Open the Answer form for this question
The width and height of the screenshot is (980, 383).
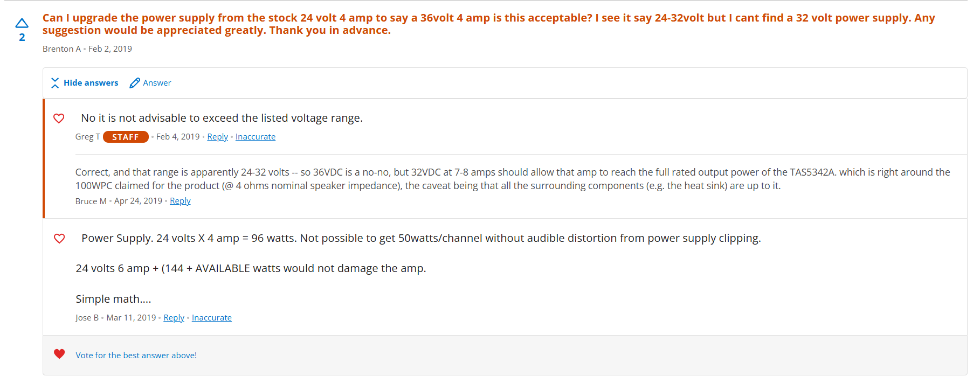click(x=157, y=83)
